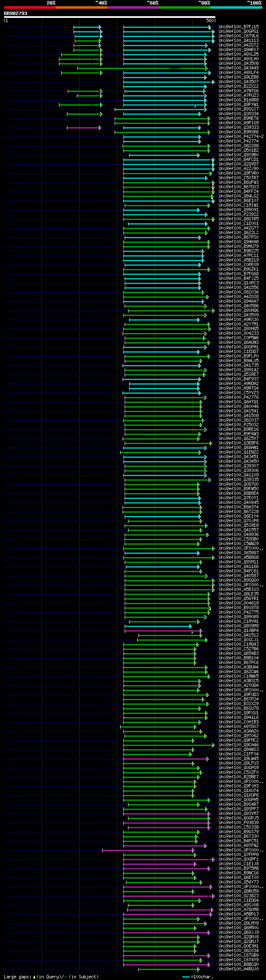The height and width of the screenshot is (980, 266).
Task: Open hit UniRef100_Q0GPG1
Action: 239,31
